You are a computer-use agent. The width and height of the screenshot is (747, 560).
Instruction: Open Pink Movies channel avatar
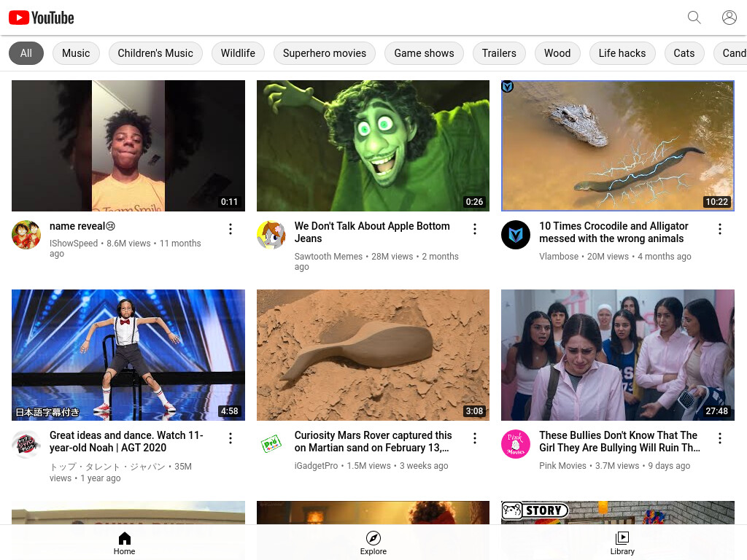tap(516, 444)
